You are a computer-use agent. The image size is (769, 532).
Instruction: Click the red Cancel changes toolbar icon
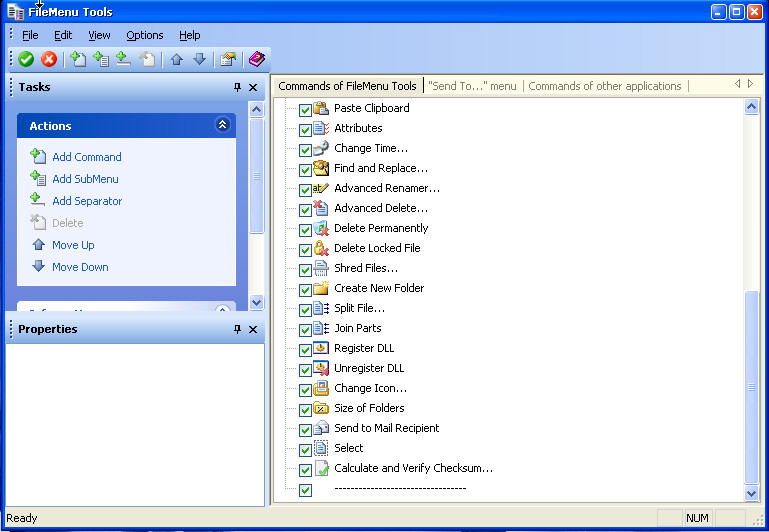pyautogui.click(x=49, y=60)
